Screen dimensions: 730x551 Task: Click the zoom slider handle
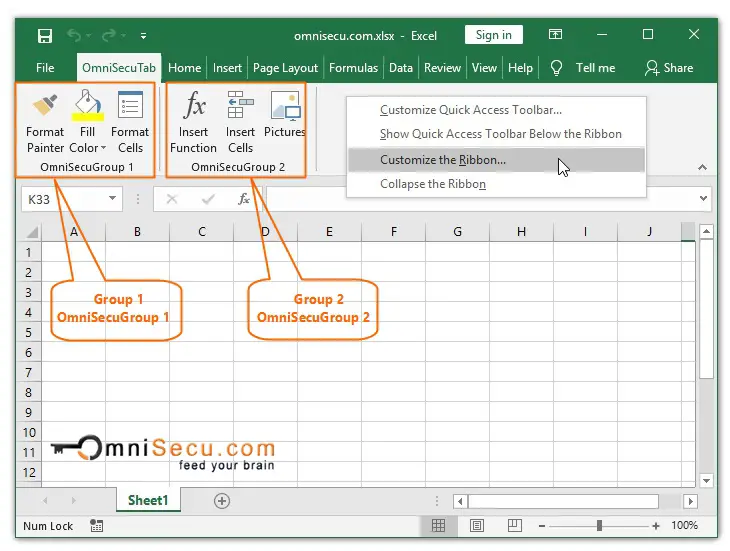[x=599, y=526]
